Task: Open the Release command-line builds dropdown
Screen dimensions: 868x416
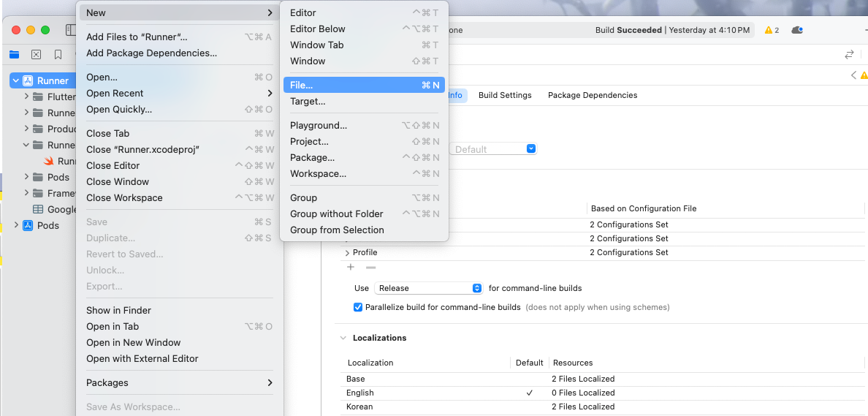Action: 428,288
